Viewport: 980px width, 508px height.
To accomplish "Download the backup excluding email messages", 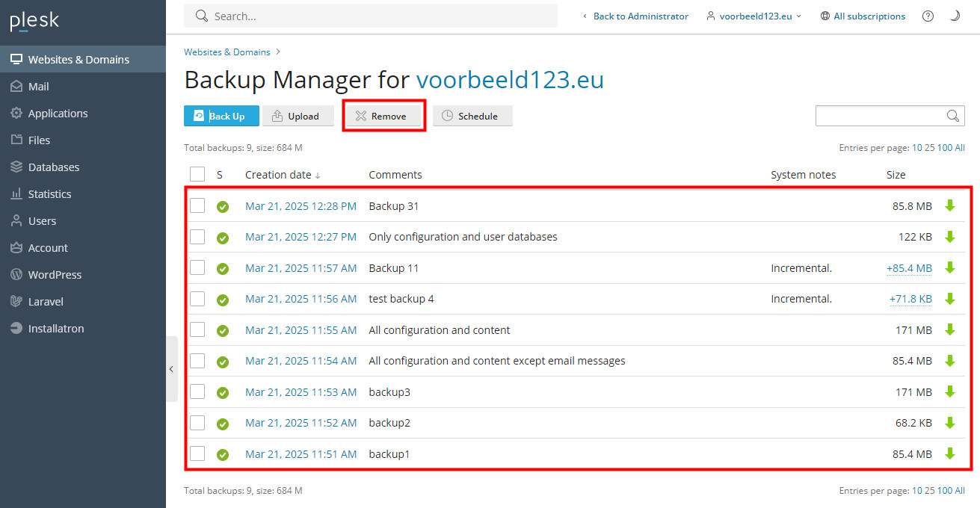I will [950, 361].
